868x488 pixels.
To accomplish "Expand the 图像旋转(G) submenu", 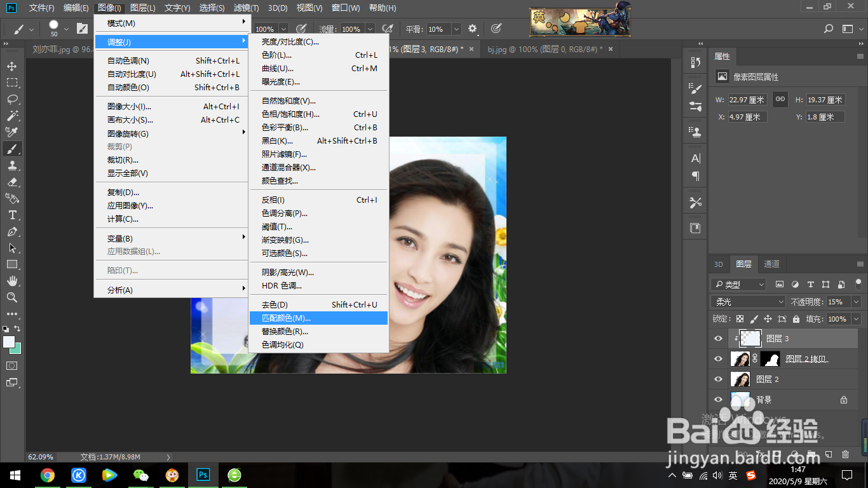I will tap(171, 133).
